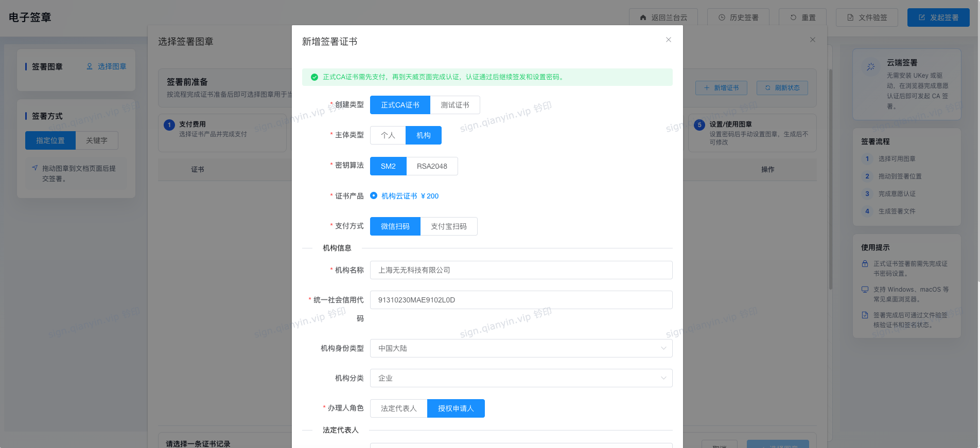
Task: Choose 机构 as subject type
Action: [x=424, y=135]
